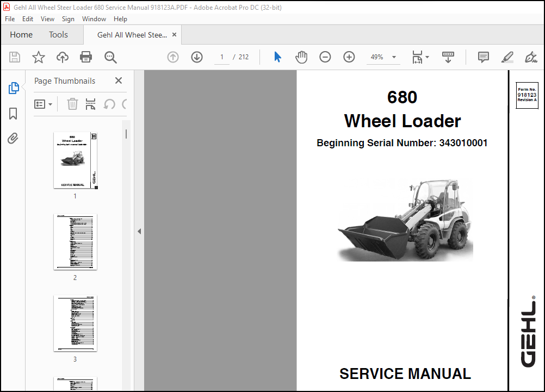Open the View menu
The width and height of the screenshot is (545, 392).
tap(47, 19)
